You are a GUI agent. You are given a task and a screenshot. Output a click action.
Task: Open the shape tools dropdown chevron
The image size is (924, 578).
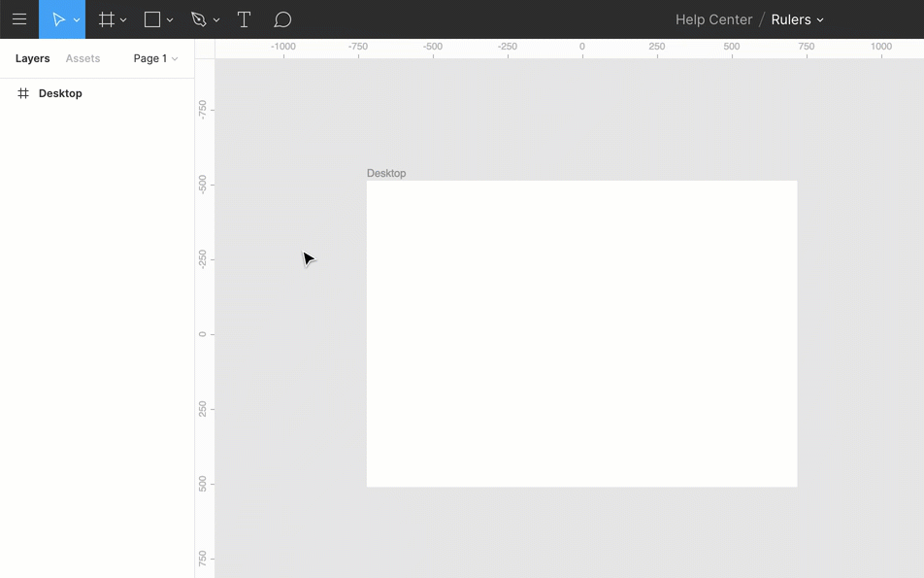[170, 20]
